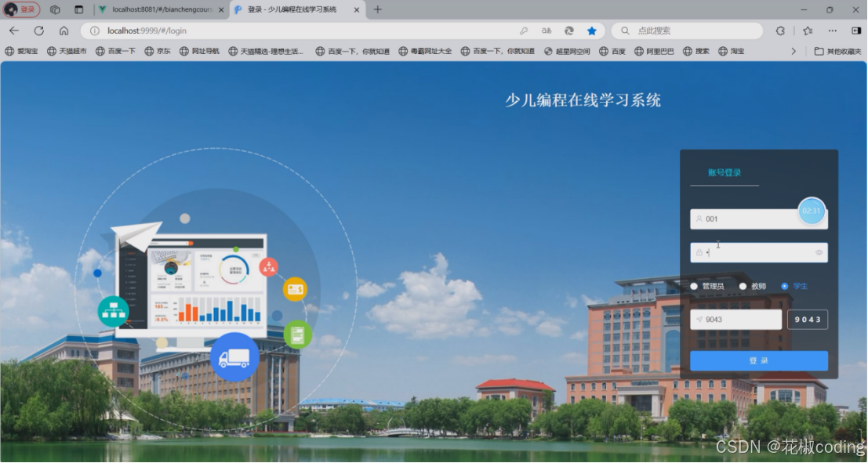Click the 02:31 countdown timer circle

810,211
